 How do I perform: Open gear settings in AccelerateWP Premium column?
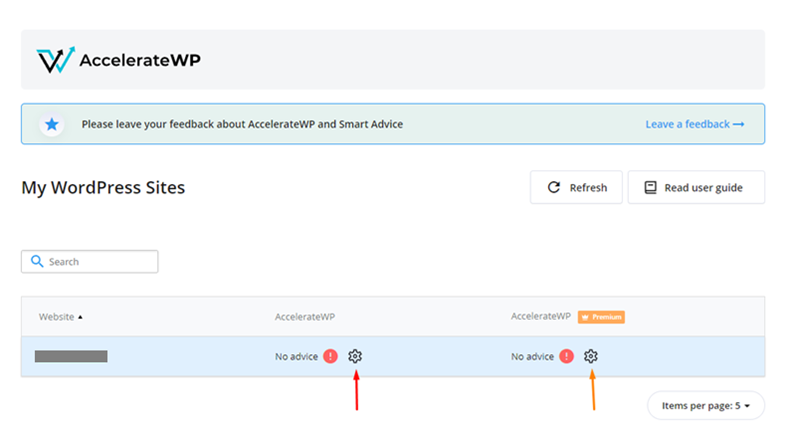(x=591, y=356)
